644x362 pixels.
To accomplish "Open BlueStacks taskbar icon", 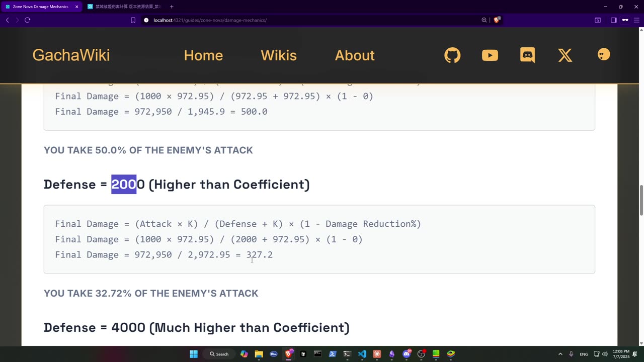I will coord(451,354).
